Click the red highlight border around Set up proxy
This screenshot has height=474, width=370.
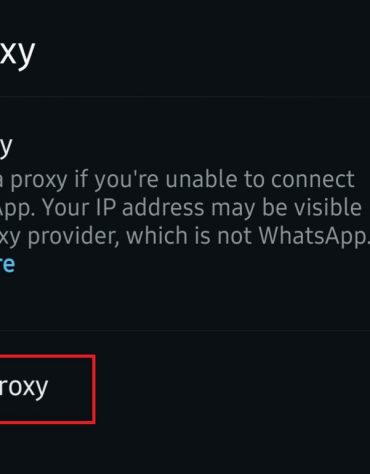pos(94,389)
